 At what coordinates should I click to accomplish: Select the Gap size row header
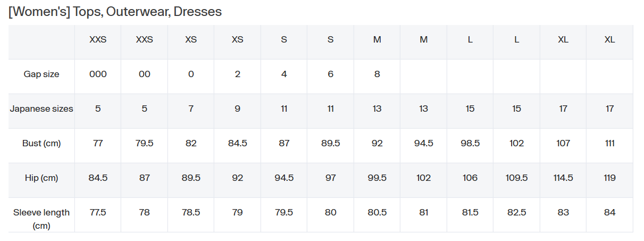41,74
